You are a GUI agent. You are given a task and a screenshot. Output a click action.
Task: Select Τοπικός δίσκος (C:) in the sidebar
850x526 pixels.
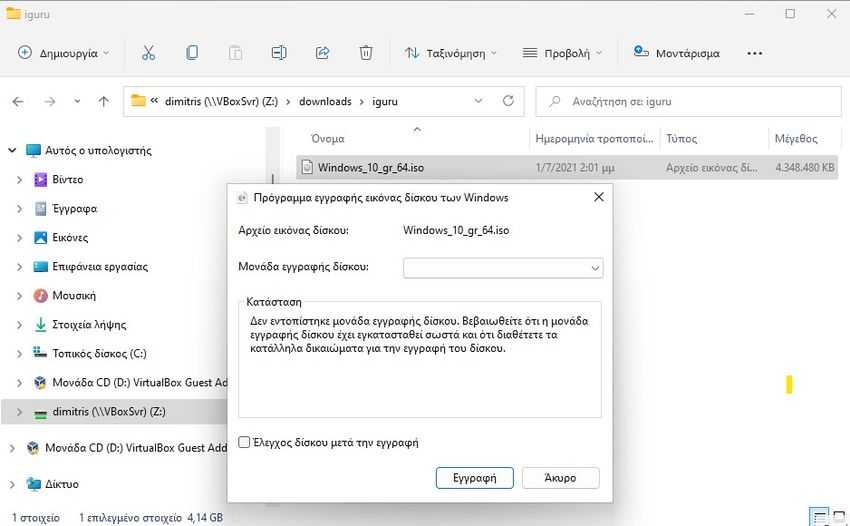pyautogui.click(x=99, y=354)
